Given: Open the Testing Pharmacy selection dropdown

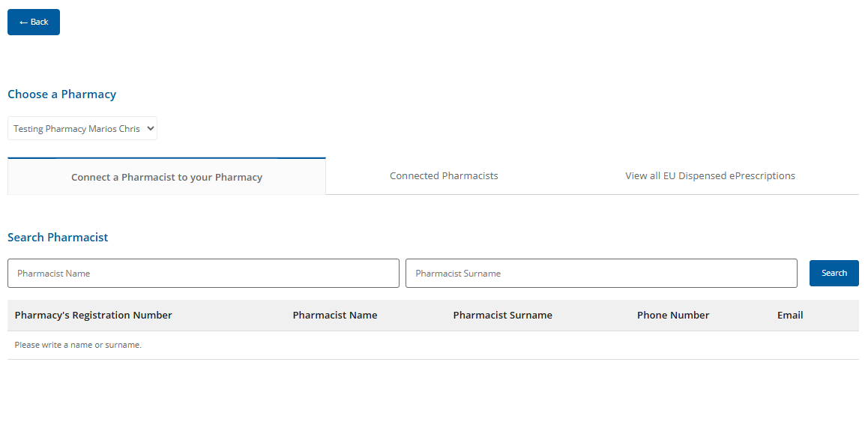Looking at the screenshot, I should tap(82, 128).
